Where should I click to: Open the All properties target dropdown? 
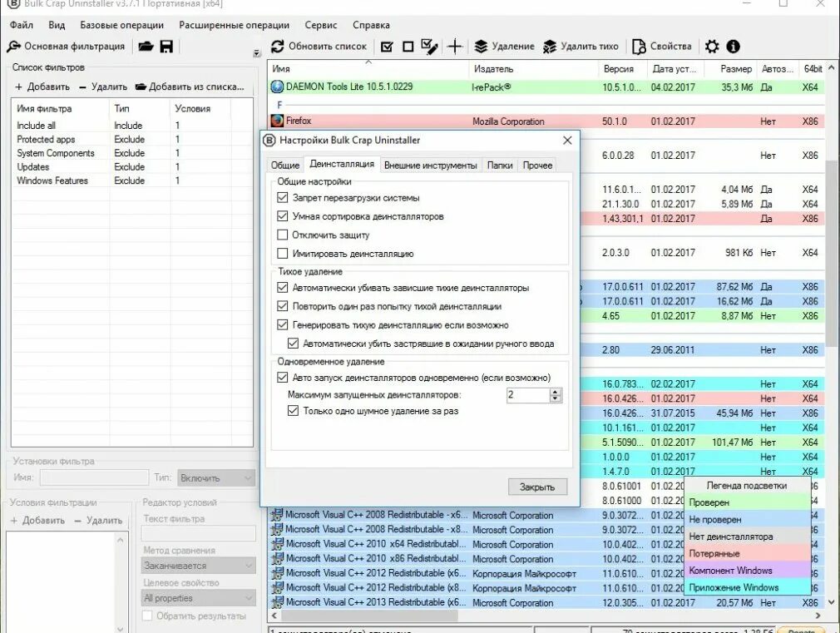[199, 598]
